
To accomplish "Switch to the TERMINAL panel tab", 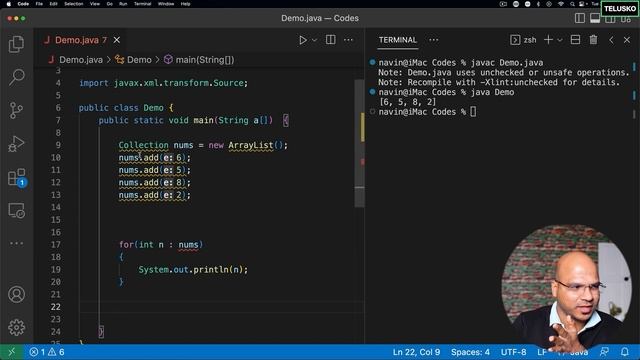I will pos(398,40).
